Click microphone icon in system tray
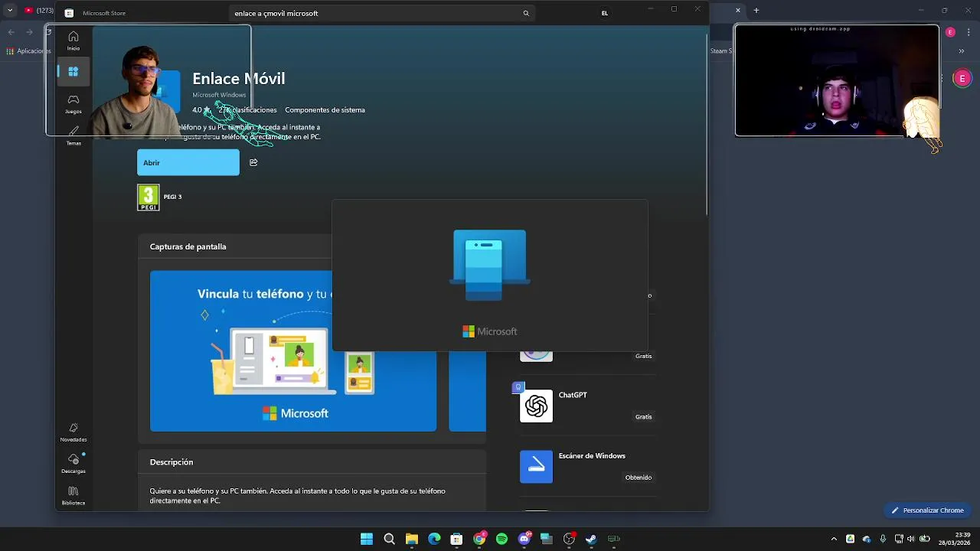Screen dimensions: 980x551 click(883, 539)
